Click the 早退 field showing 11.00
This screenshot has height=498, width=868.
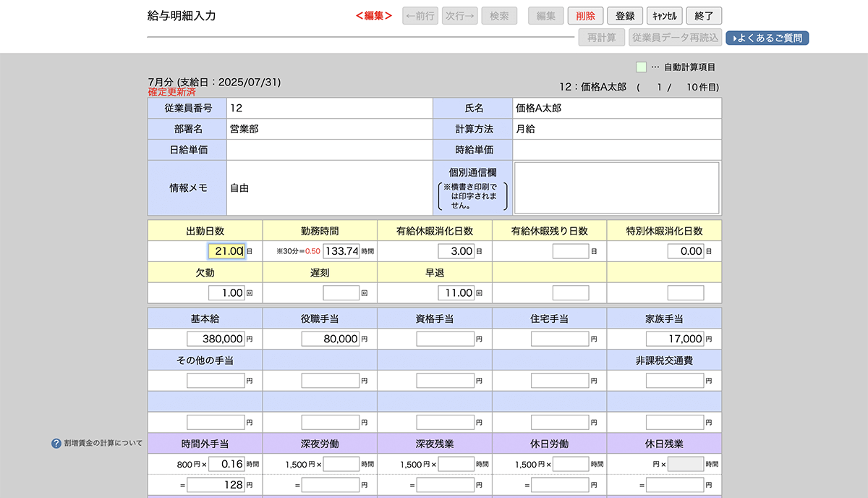(456, 293)
